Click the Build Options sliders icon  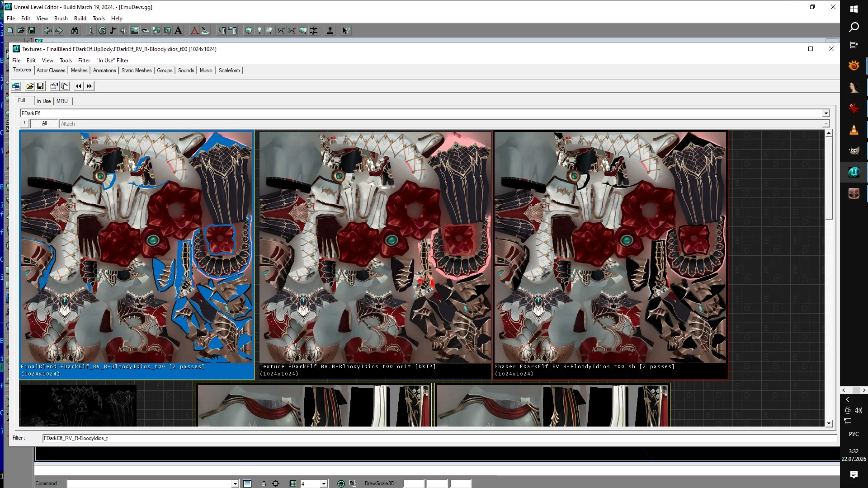[x=314, y=30]
